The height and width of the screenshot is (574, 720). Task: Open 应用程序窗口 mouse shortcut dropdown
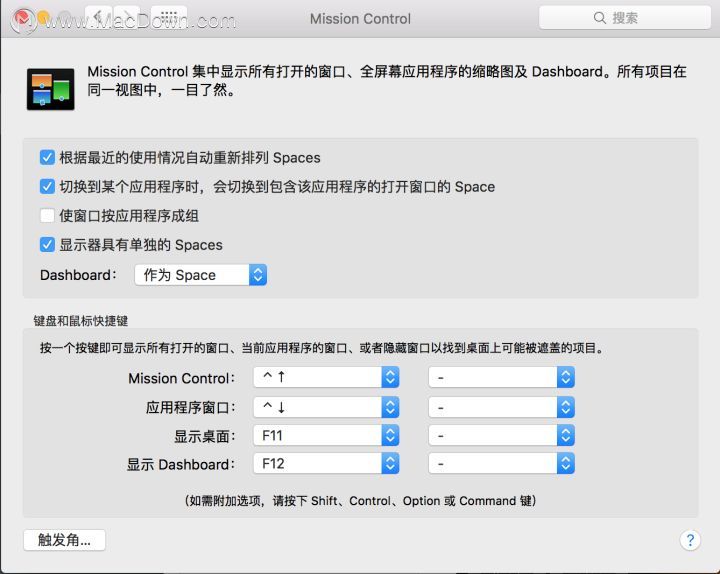tap(501, 407)
